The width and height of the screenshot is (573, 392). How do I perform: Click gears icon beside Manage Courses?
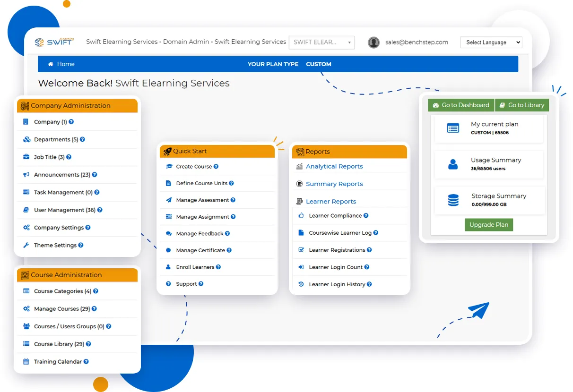(x=26, y=309)
